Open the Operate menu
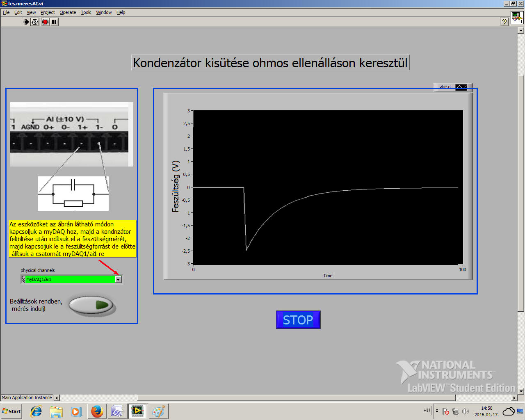The height and width of the screenshot is (420, 525). tap(68, 12)
